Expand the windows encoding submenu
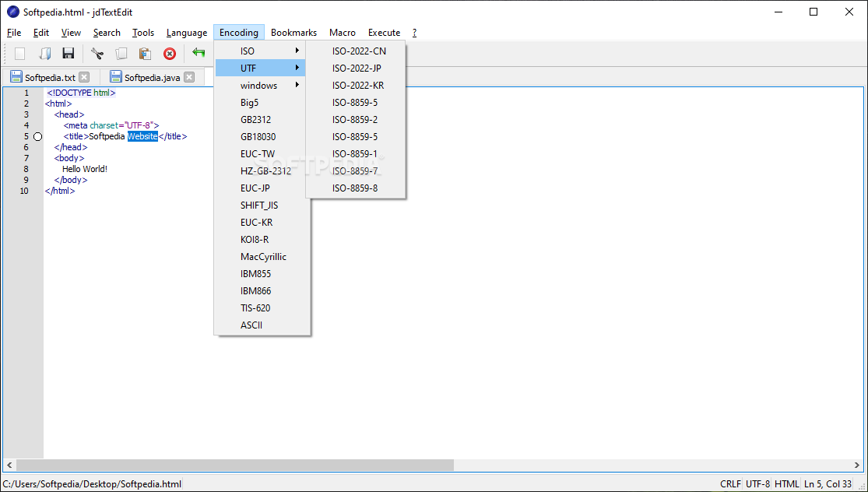The width and height of the screenshot is (868, 492). 260,85
